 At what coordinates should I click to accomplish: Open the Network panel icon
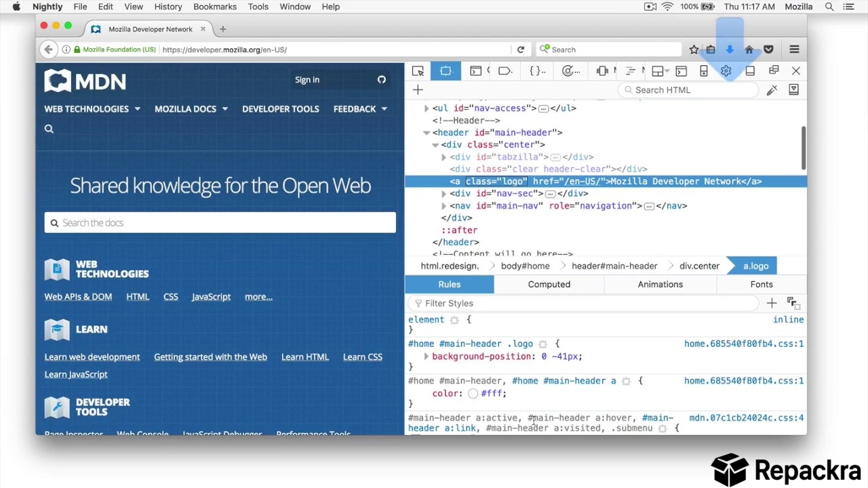[x=631, y=71]
